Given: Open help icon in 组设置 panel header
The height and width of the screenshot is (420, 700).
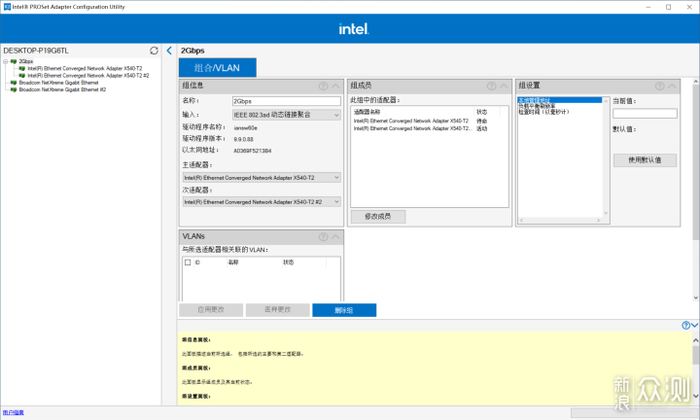Looking at the screenshot, I should click(659, 86).
